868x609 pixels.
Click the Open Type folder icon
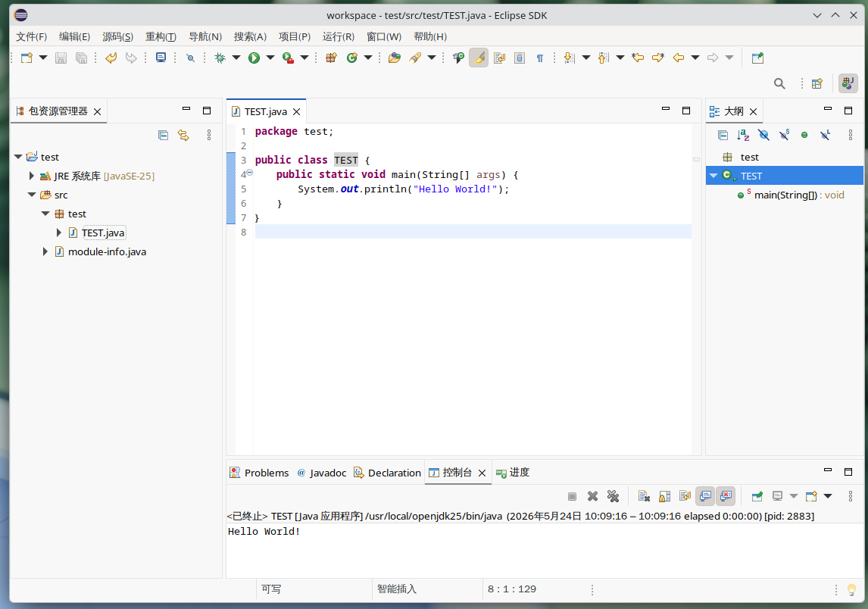394,58
